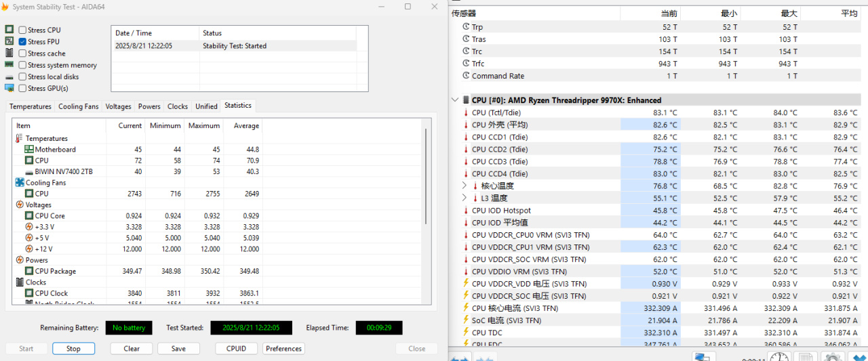
Task: Click the Powers group icon
Action: pos(20,259)
